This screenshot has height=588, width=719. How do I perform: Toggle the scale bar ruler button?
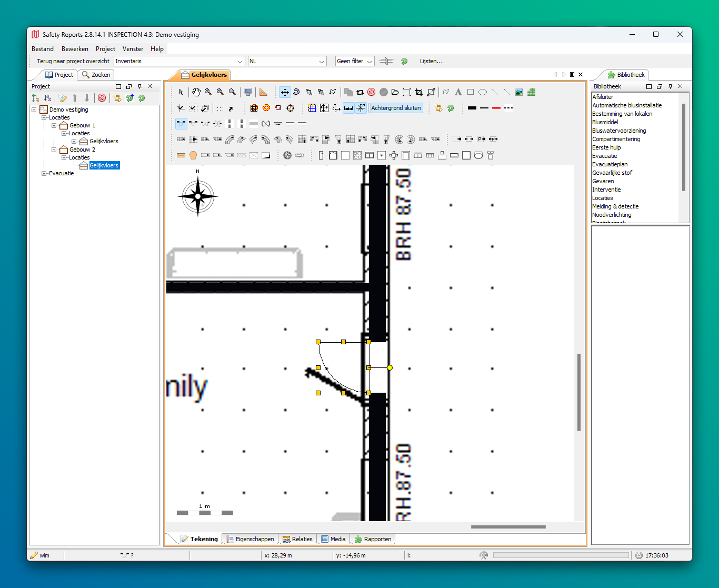pyautogui.click(x=348, y=108)
